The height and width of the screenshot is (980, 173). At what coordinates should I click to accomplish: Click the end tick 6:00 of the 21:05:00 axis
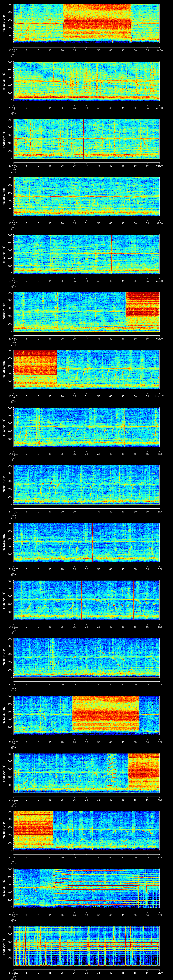[160, 742]
